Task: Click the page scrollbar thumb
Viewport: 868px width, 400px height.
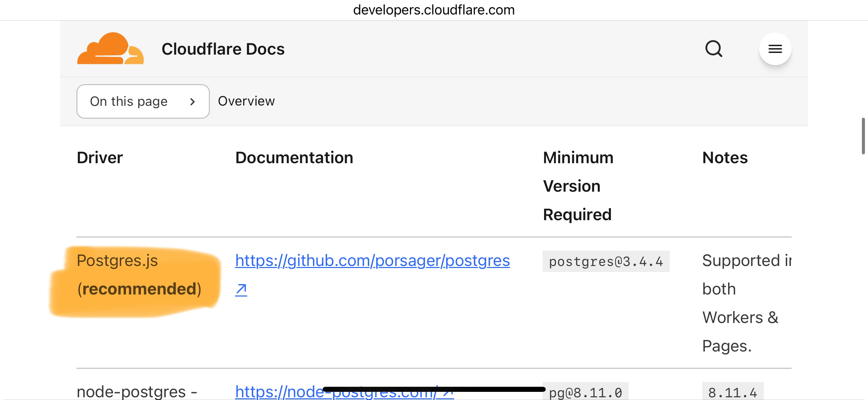Action: pos(863,136)
